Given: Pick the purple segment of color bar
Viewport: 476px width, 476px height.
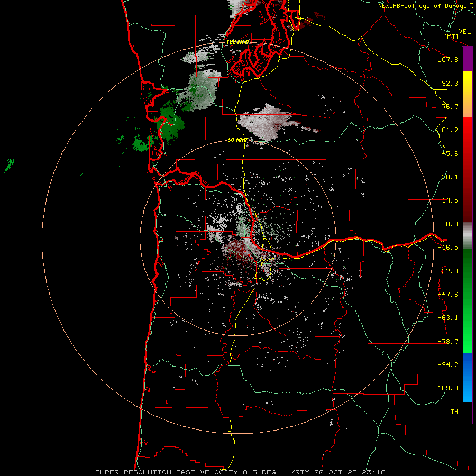Looking at the screenshot, I should coord(467,59).
